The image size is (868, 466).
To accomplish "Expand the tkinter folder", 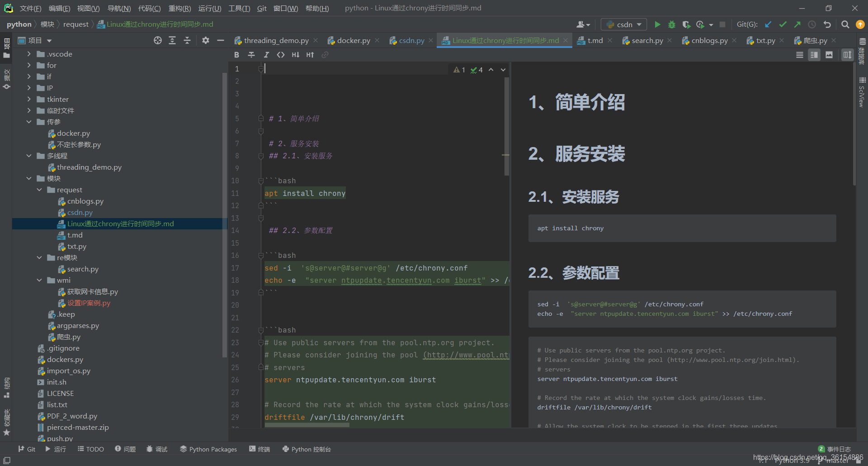I will click(x=29, y=99).
